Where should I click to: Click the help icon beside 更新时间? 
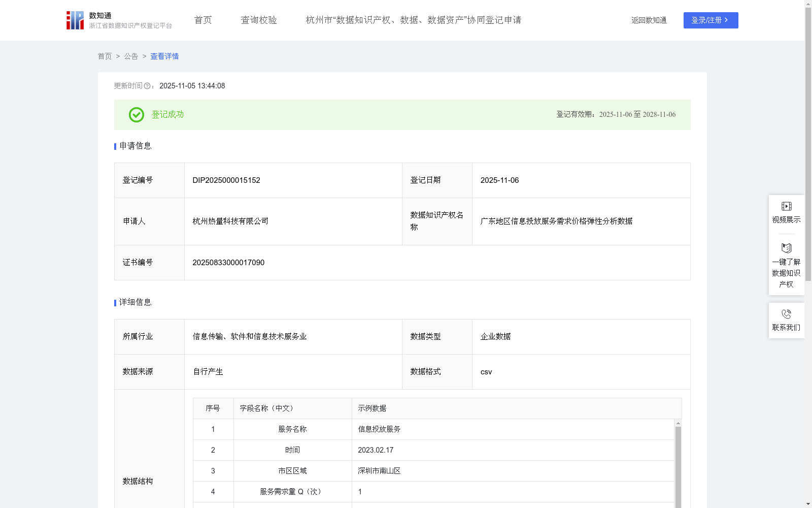tap(147, 86)
